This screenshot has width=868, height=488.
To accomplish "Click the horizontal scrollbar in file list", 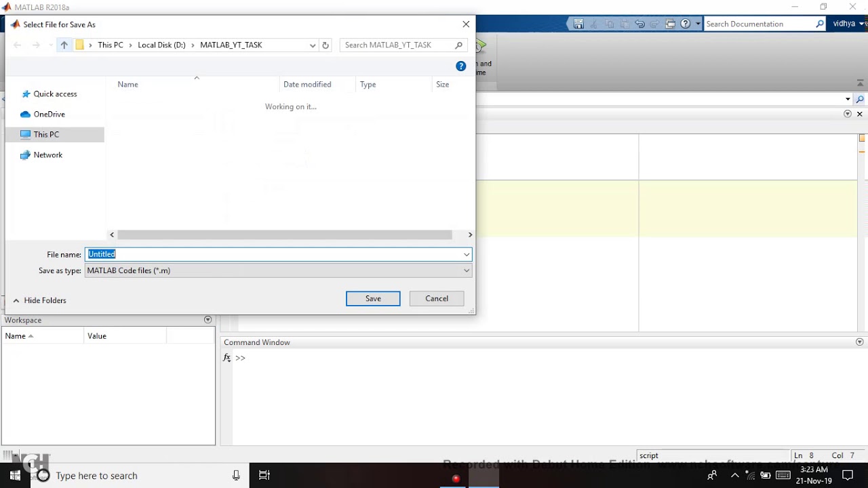I will tap(285, 235).
